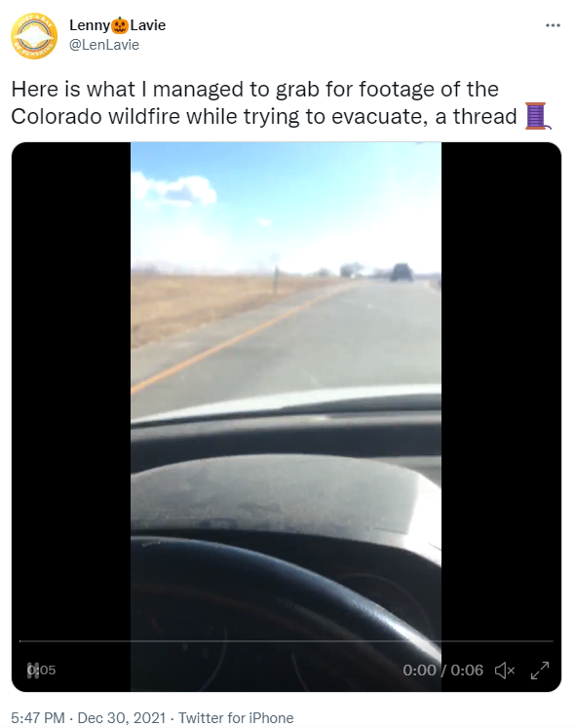The width and height of the screenshot is (575, 728).
Task: Click the 0:00 / 0:06 time display
Action: [442, 670]
